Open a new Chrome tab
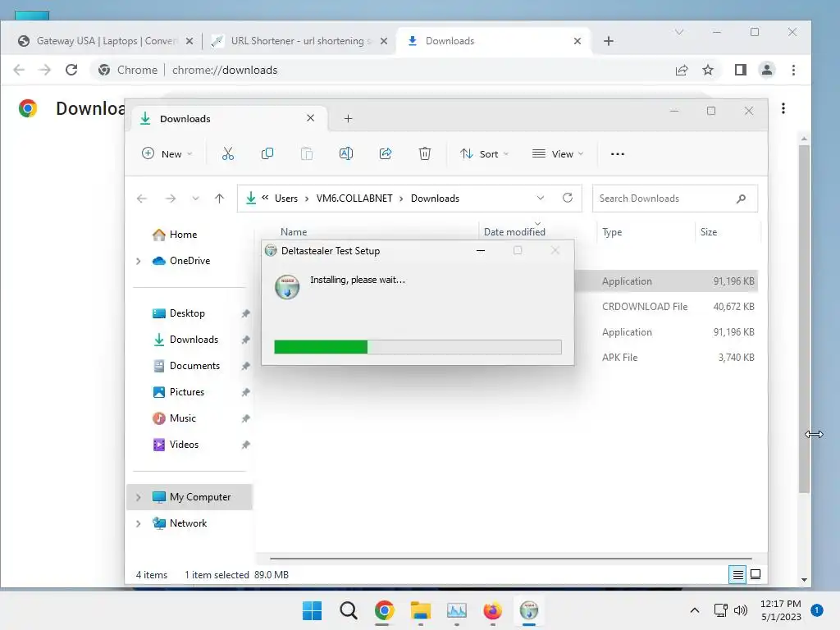 click(x=608, y=41)
